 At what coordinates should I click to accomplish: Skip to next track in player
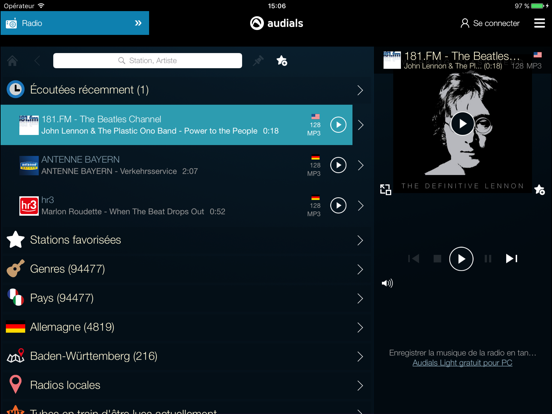coord(512,259)
